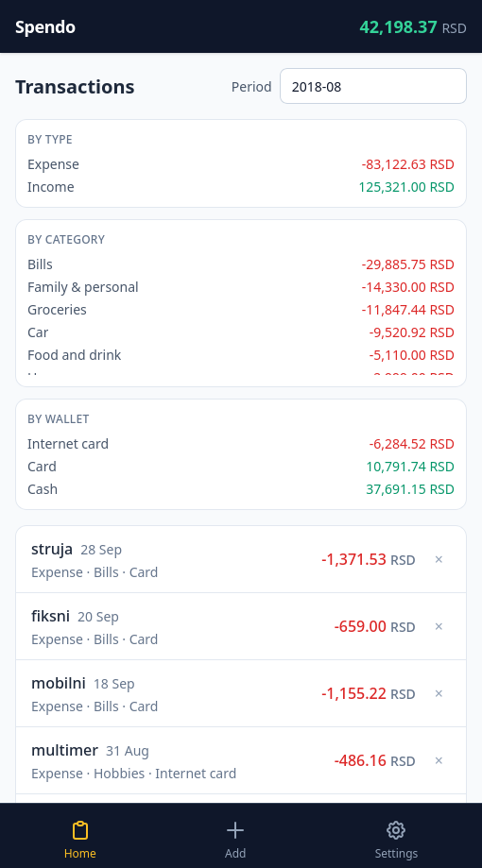Remove the multimer transaction using ×
Screen dimensions: 482x868
pos(439,760)
